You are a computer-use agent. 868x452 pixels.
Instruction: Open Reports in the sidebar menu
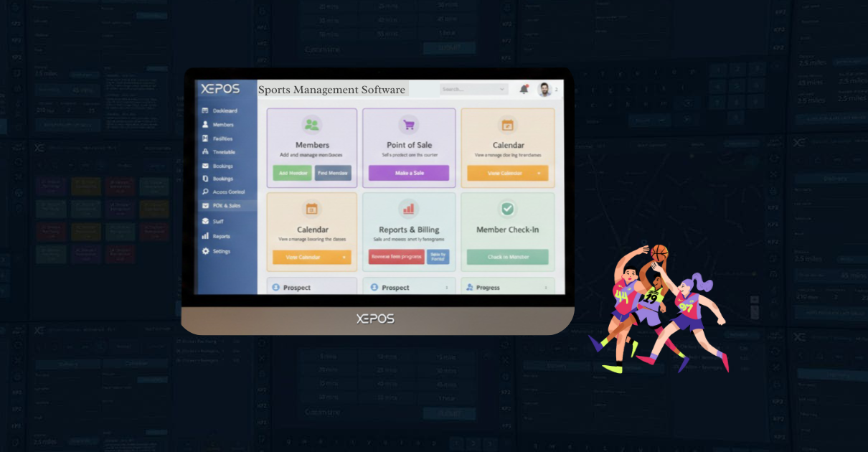(x=216, y=236)
